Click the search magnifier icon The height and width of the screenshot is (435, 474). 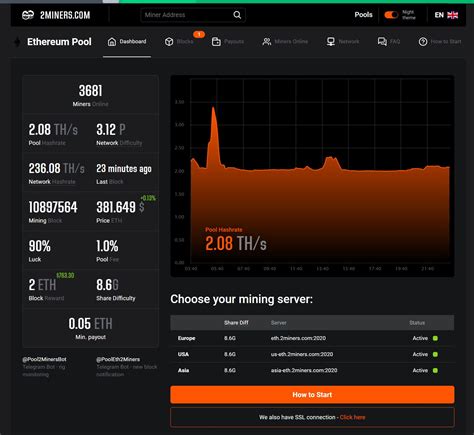coord(237,15)
